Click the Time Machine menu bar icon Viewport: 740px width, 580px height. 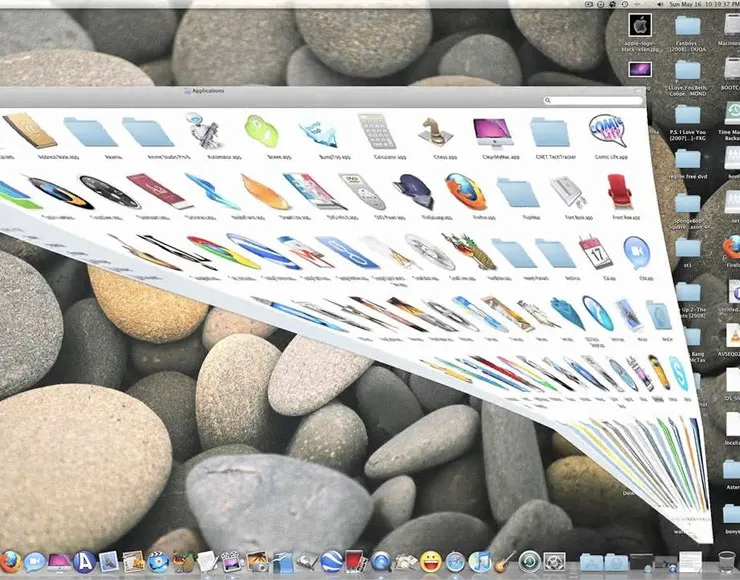625,4
